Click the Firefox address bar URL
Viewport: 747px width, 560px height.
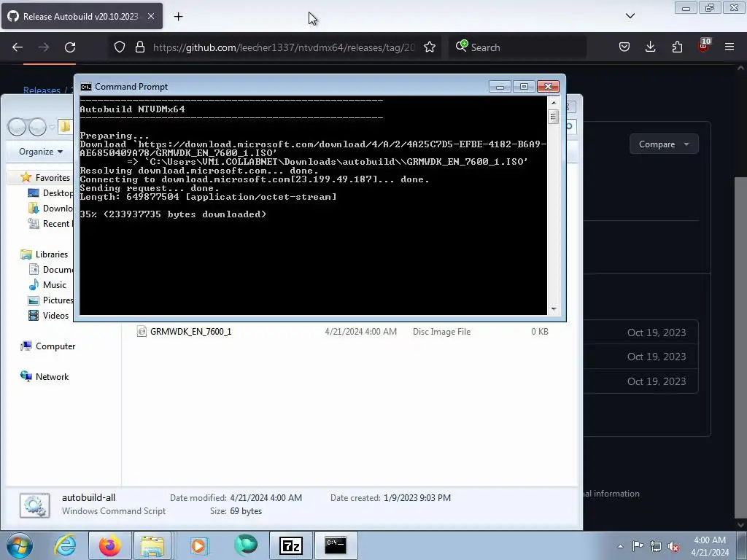click(284, 47)
